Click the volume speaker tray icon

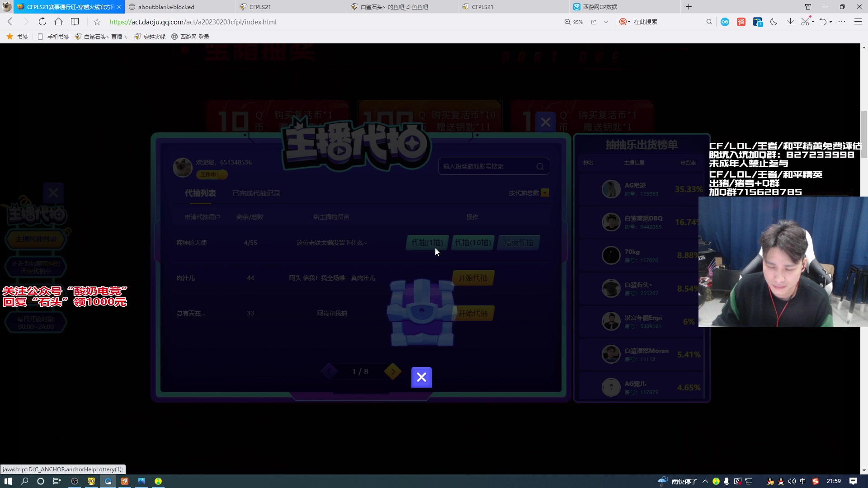pyautogui.click(x=792, y=481)
